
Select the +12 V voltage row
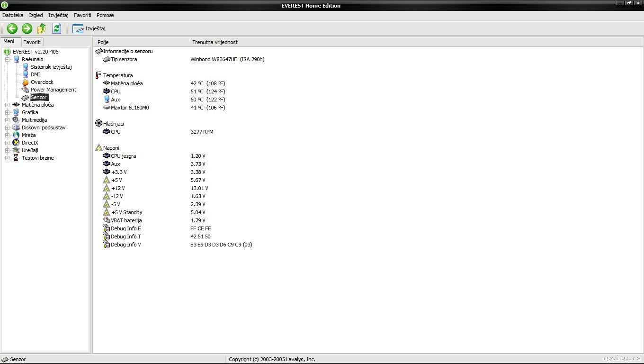(x=155, y=188)
